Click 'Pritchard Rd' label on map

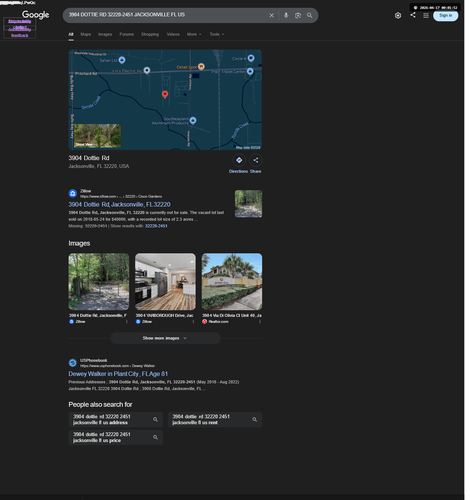click(86, 73)
